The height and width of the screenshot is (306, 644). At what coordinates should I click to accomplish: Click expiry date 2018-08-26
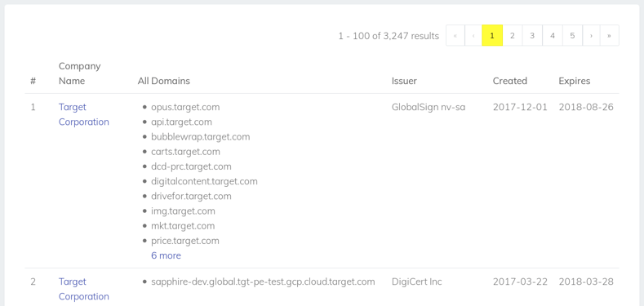click(586, 107)
